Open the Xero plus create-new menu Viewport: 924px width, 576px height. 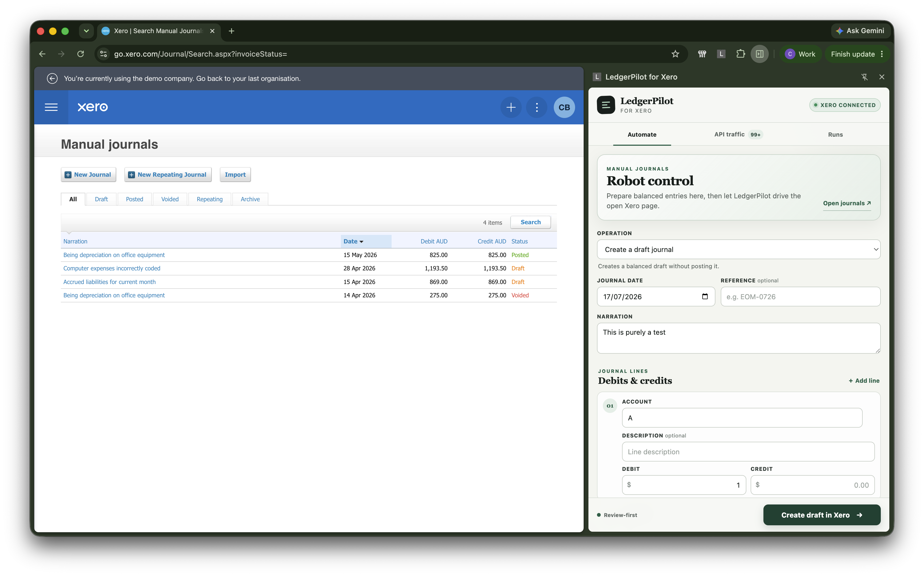511,107
